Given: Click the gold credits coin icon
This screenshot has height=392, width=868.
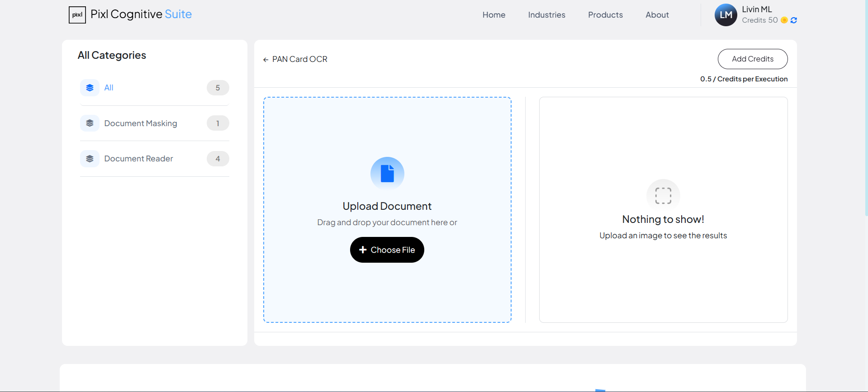Looking at the screenshot, I should (784, 20).
